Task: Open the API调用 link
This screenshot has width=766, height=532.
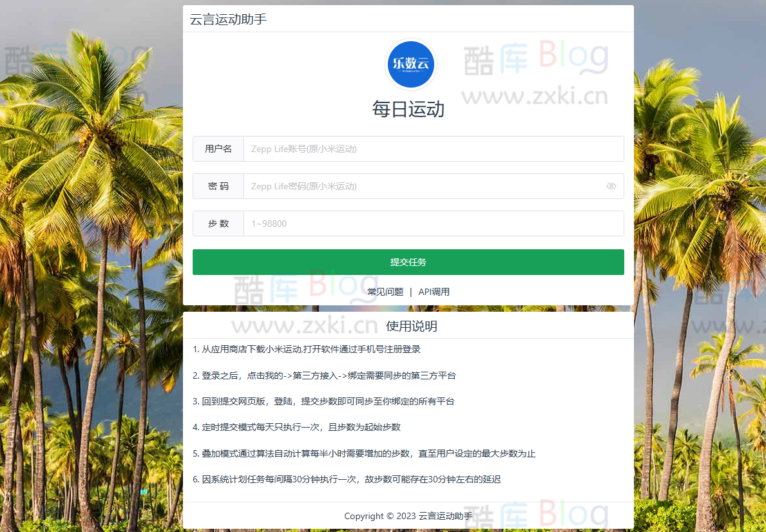Action: (x=434, y=291)
